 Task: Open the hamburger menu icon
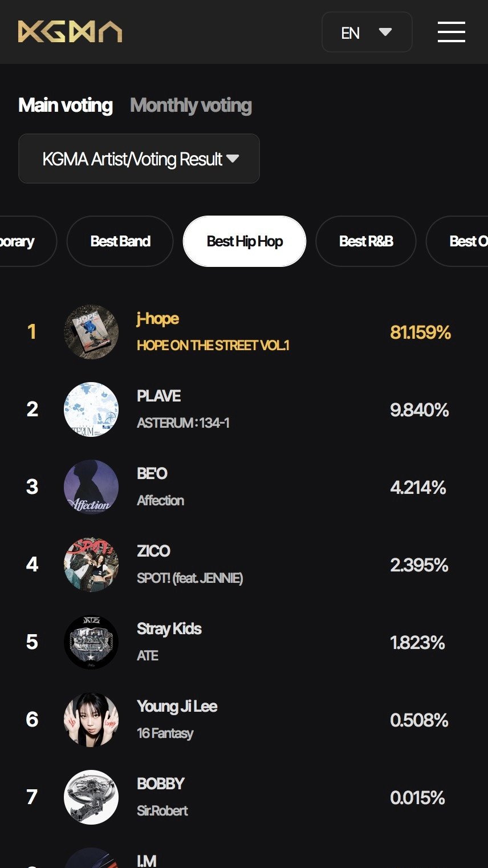(x=452, y=32)
